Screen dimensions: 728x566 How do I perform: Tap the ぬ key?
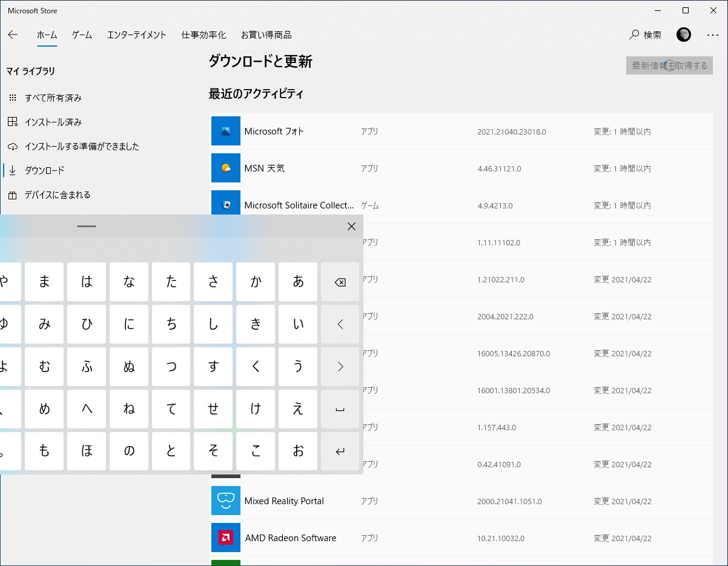pyautogui.click(x=129, y=367)
